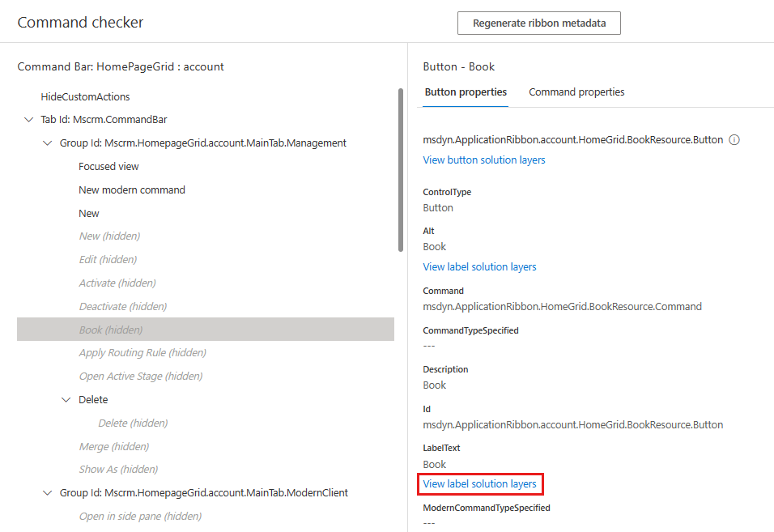Image resolution: width=774 pixels, height=532 pixels.
Task: Open View button solution layers link
Action: 484,160
